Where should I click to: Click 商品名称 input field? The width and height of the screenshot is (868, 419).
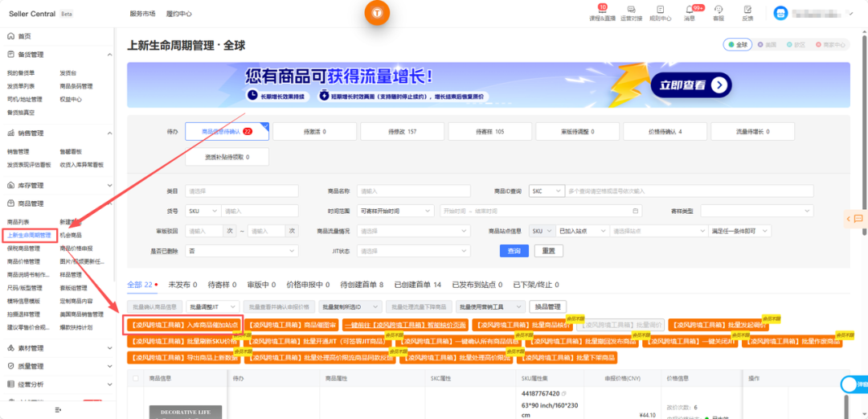click(414, 191)
